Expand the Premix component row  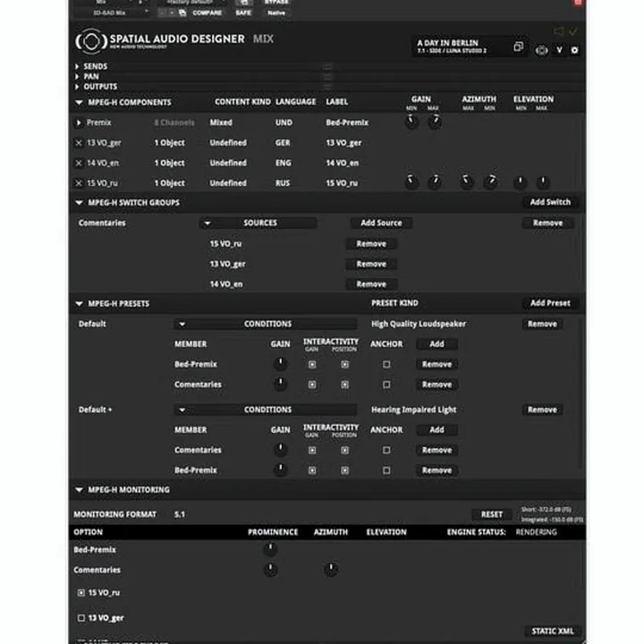pos(79,123)
